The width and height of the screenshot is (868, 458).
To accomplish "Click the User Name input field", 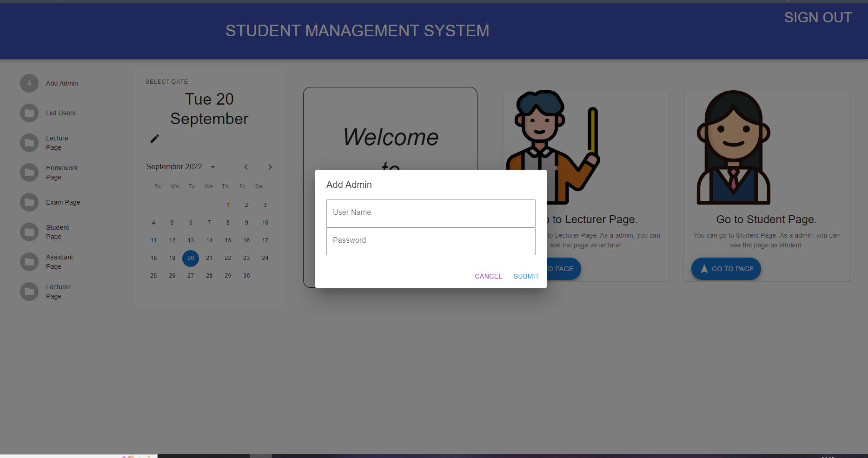I will click(431, 213).
